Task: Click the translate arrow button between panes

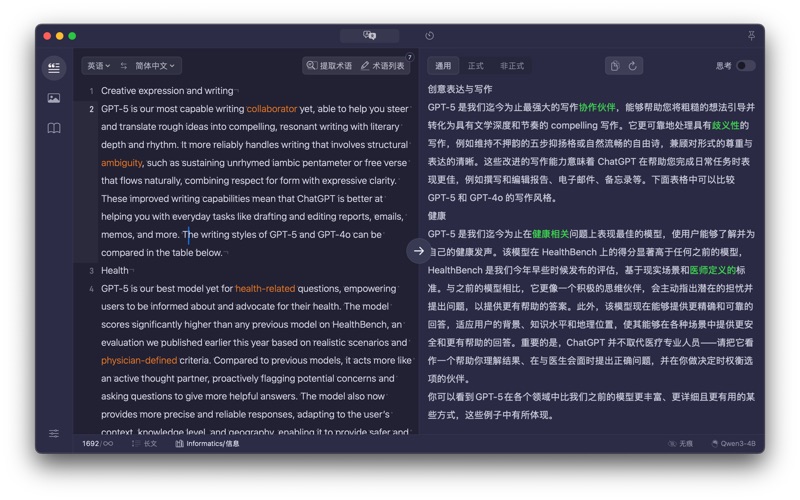Action: click(x=418, y=251)
